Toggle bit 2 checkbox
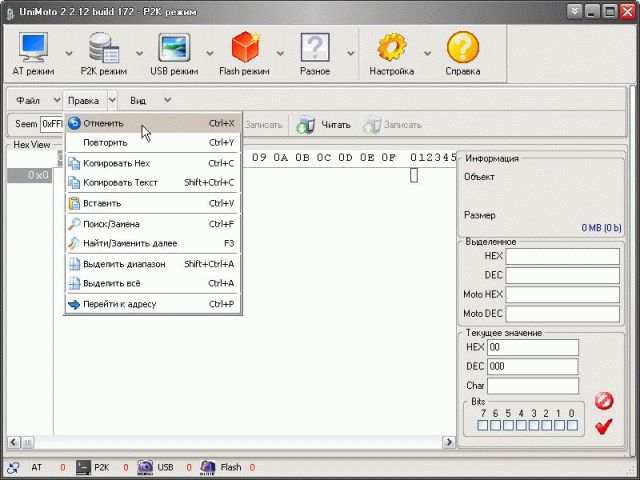This screenshot has width=640, height=480. click(x=547, y=425)
